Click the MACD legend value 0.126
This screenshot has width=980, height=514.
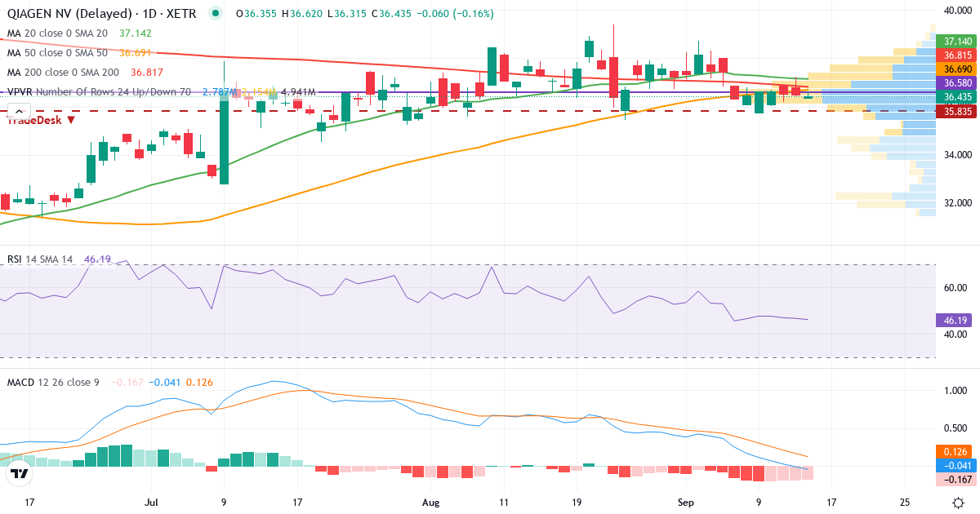(x=200, y=382)
